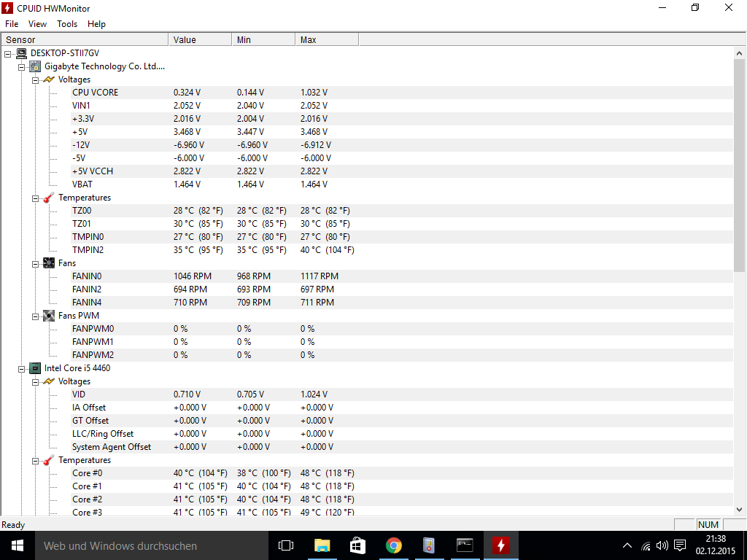Collapse the Intel Core i5 4460 node
The image size is (747, 560).
click(21, 369)
